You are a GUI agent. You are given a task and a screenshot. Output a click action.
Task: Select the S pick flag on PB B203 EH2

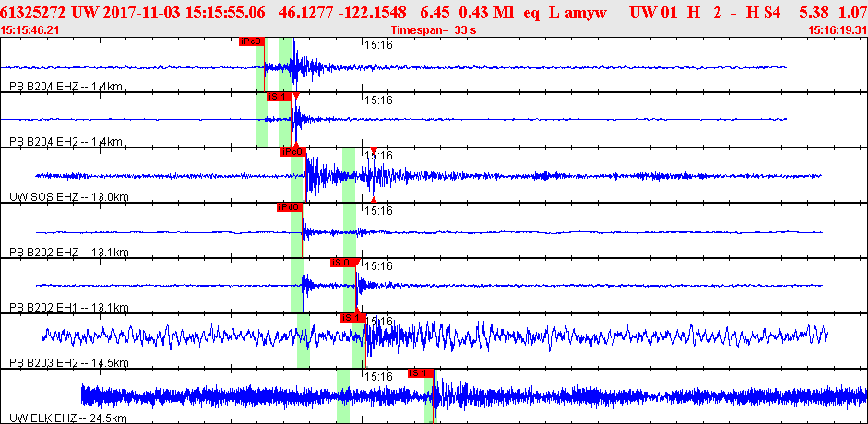click(353, 318)
